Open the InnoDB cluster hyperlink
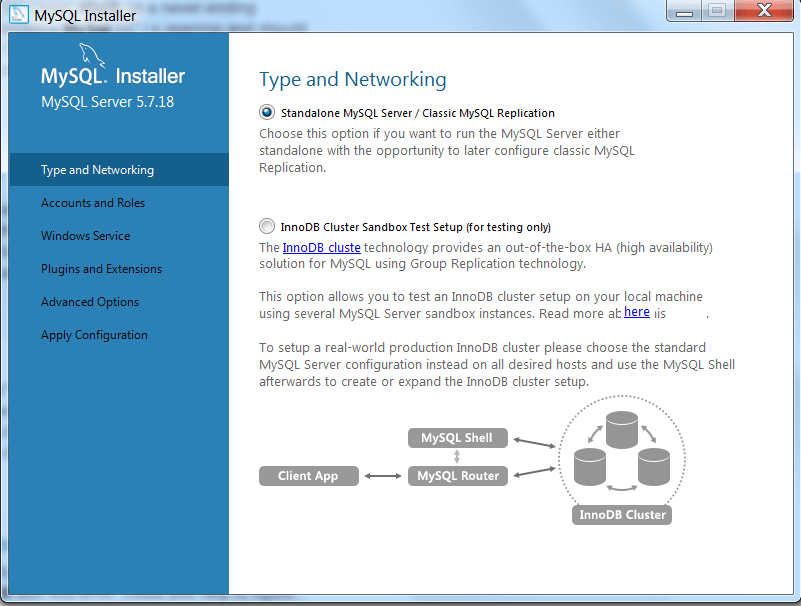 [x=321, y=247]
